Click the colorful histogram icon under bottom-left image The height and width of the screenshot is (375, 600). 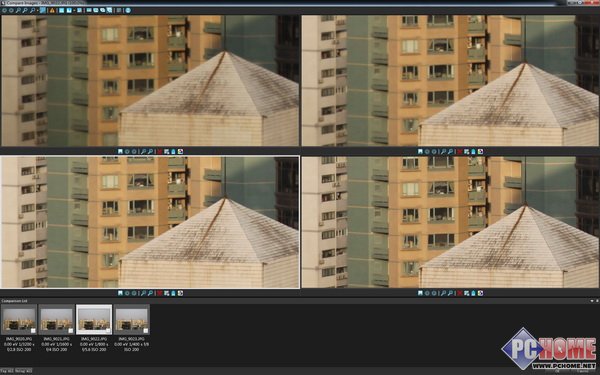click(x=180, y=293)
